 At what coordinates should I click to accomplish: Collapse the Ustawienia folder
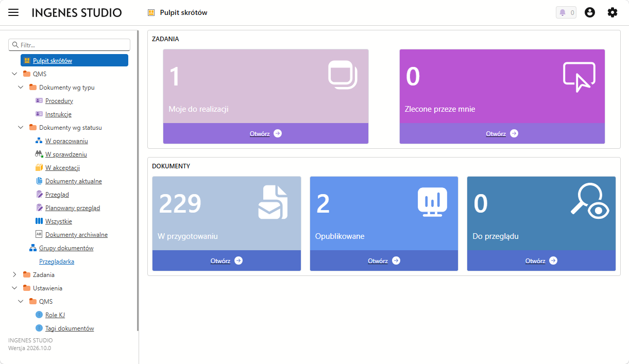[x=14, y=288]
